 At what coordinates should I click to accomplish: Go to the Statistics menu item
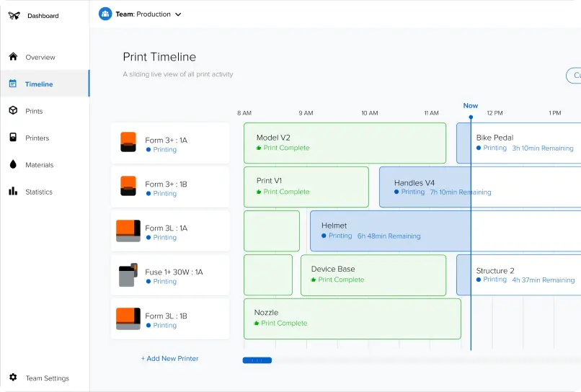click(39, 192)
